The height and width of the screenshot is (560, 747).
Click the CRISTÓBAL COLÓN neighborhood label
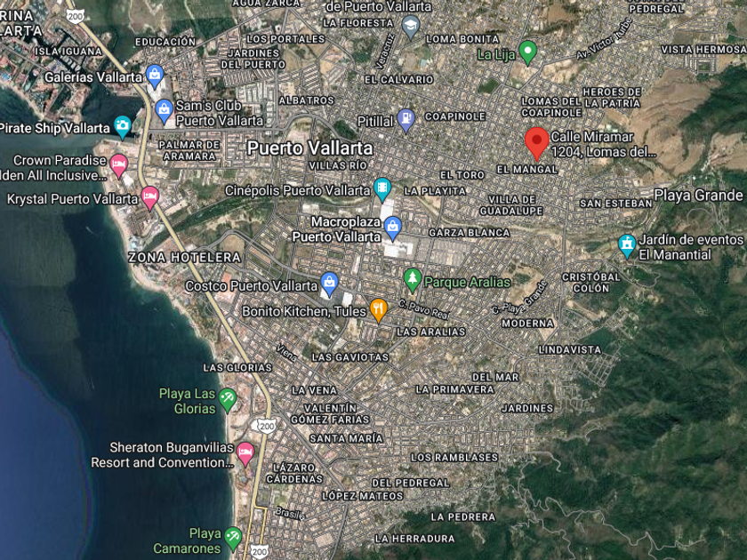[x=591, y=283]
